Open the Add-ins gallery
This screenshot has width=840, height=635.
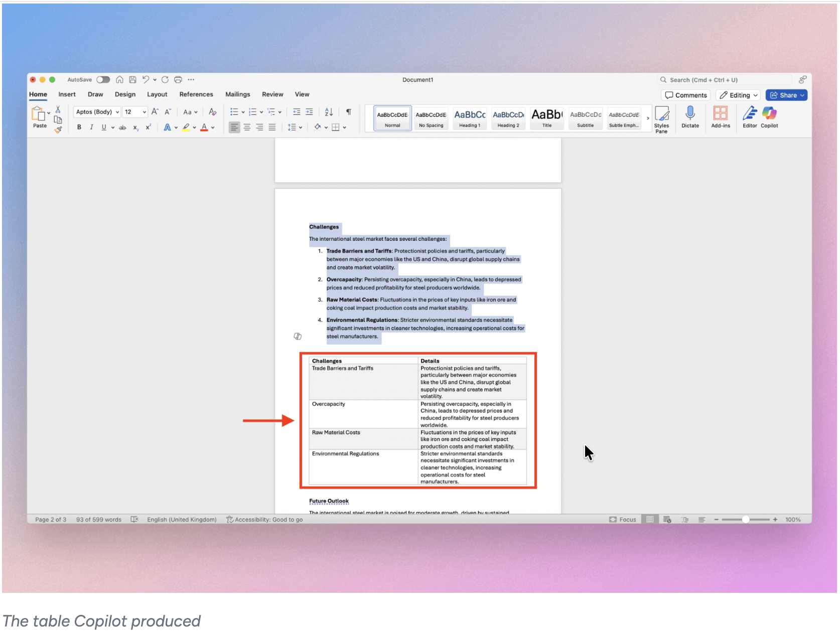coord(721,118)
